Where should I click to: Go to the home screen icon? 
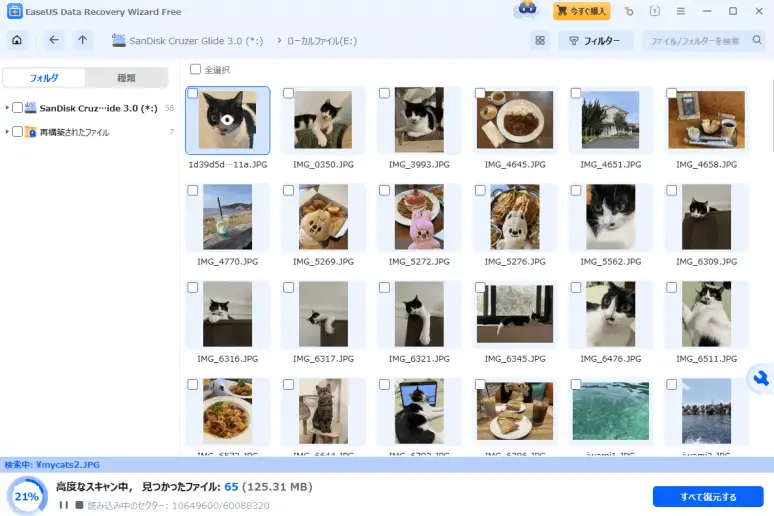(x=17, y=40)
